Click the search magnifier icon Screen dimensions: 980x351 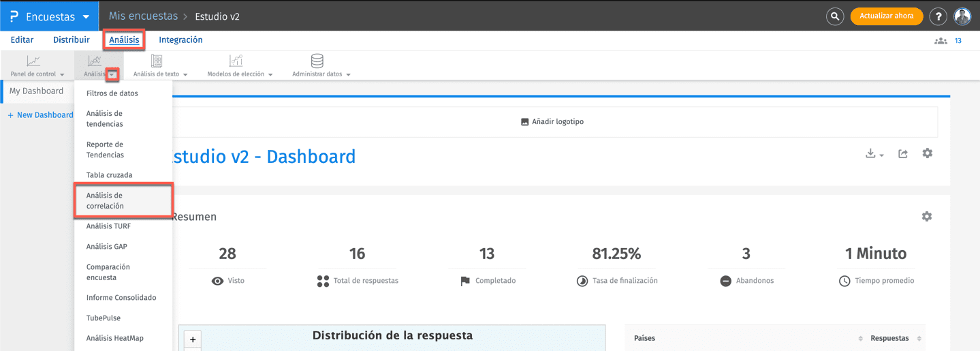point(835,16)
